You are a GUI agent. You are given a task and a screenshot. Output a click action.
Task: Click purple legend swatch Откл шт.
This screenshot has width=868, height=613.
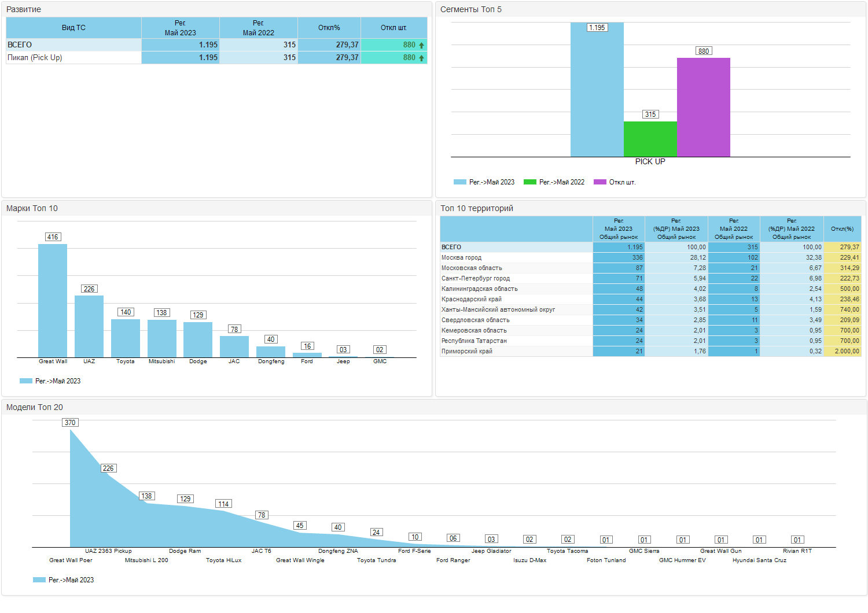point(600,182)
